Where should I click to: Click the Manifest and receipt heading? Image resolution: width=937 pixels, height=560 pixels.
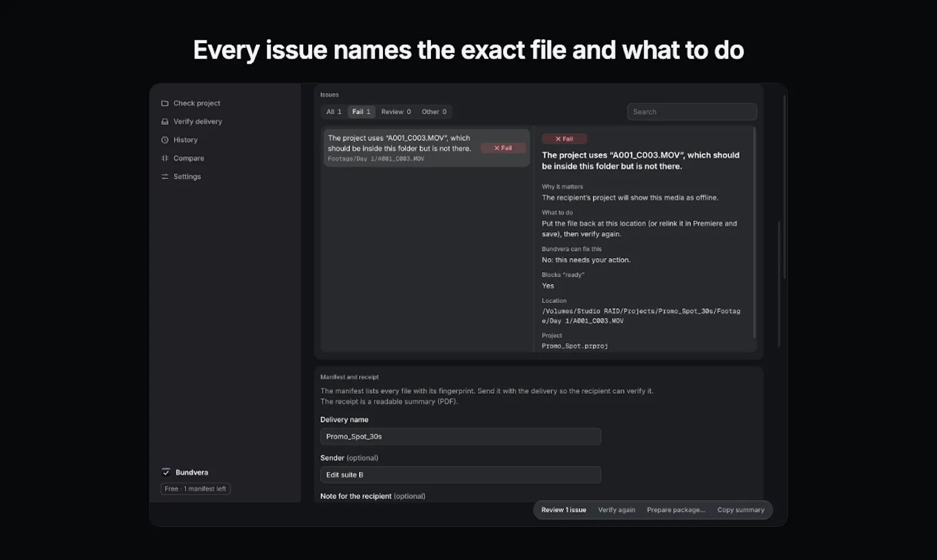[350, 377]
